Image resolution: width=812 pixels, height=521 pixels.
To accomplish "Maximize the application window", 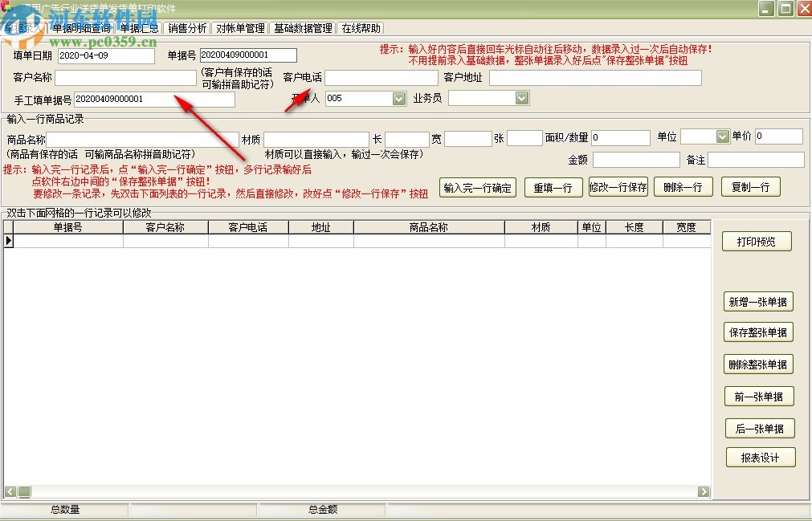I will click(785, 8).
